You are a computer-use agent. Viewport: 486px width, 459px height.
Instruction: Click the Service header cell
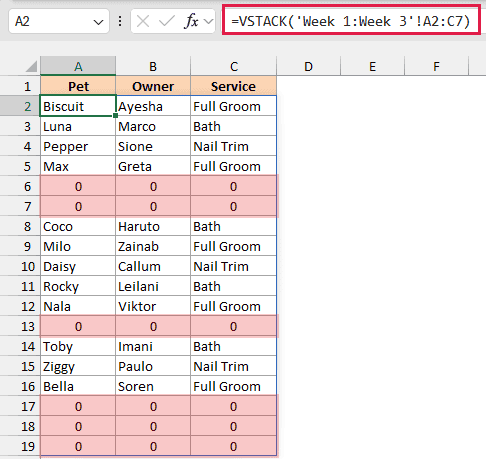click(x=234, y=86)
